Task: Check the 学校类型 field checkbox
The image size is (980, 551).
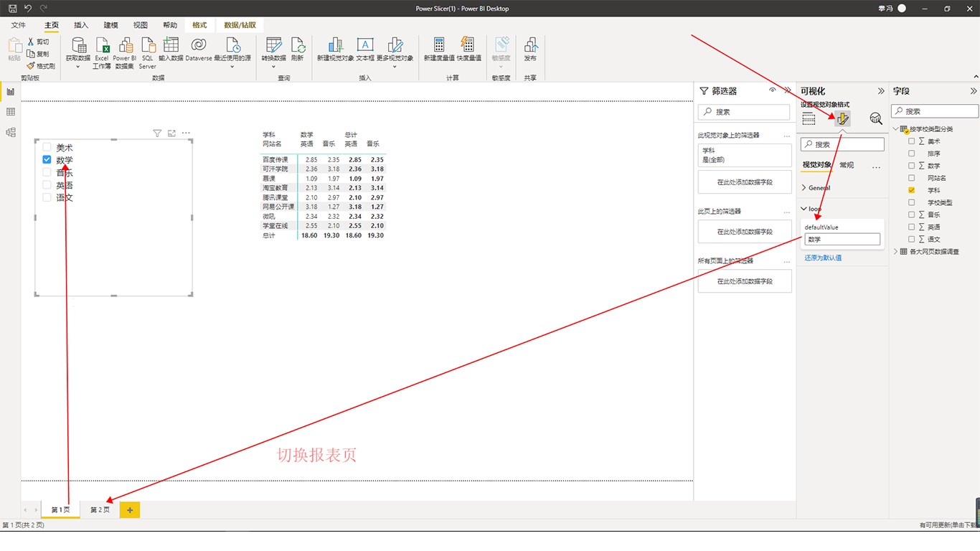Action: click(x=912, y=202)
